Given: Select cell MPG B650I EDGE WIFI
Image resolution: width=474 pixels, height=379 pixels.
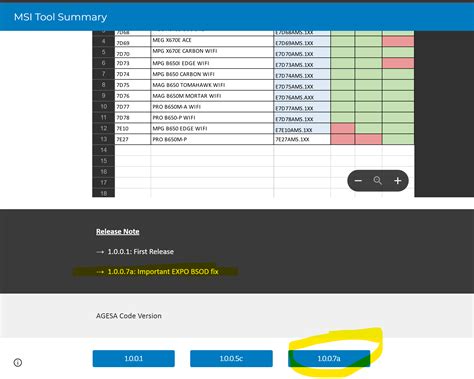Looking at the screenshot, I should coord(212,63).
